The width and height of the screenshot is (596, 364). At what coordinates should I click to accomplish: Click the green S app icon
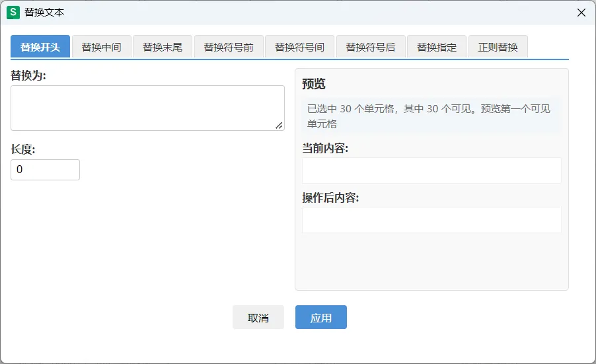point(13,13)
